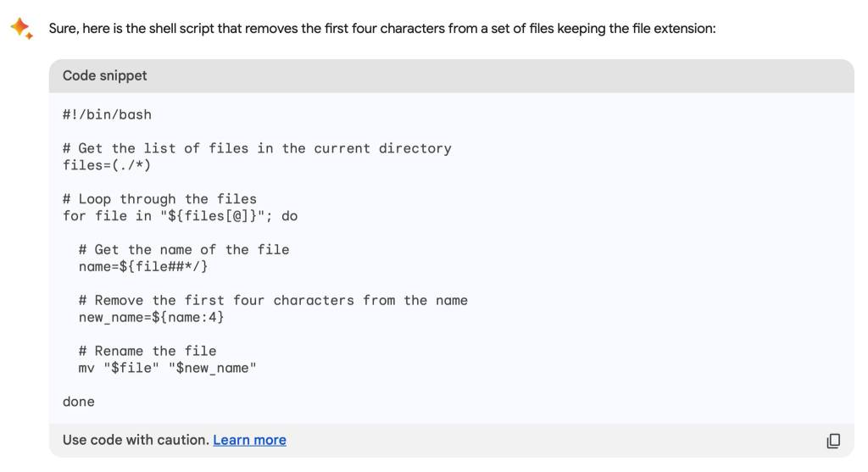Click the #!/bin/bash shebang line
This screenshot has width=868, height=472.
tap(107, 114)
